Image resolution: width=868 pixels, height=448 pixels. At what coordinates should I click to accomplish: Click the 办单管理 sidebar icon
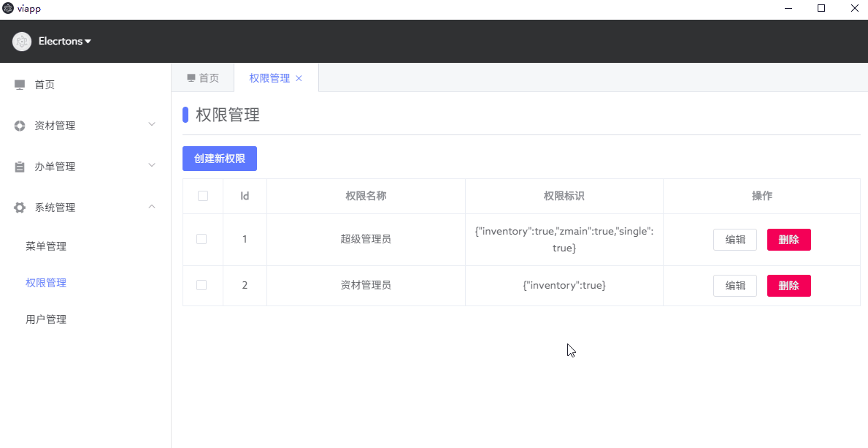coord(19,166)
